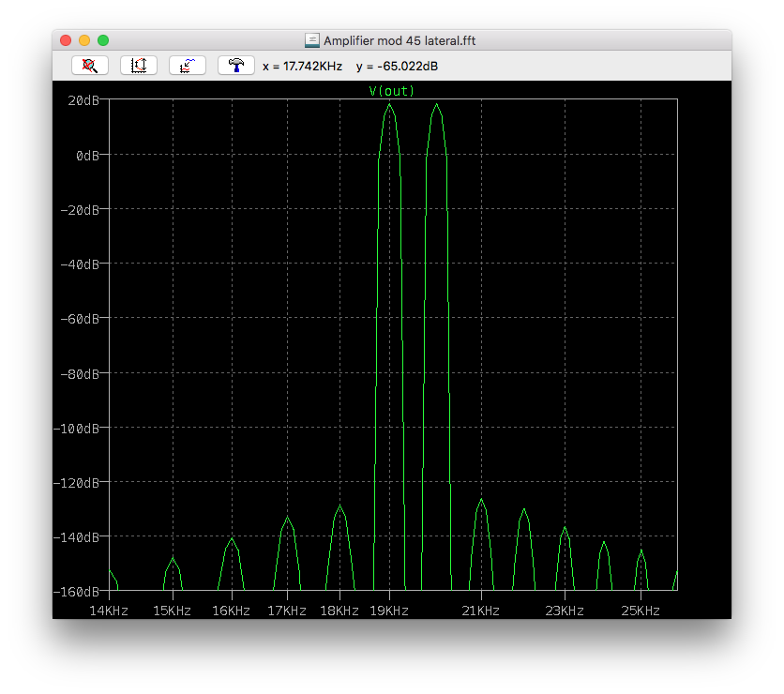This screenshot has width=784, height=694.
Task: Click the 14KHz frequency axis label
Action: pyautogui.click(x=109, y=611)
